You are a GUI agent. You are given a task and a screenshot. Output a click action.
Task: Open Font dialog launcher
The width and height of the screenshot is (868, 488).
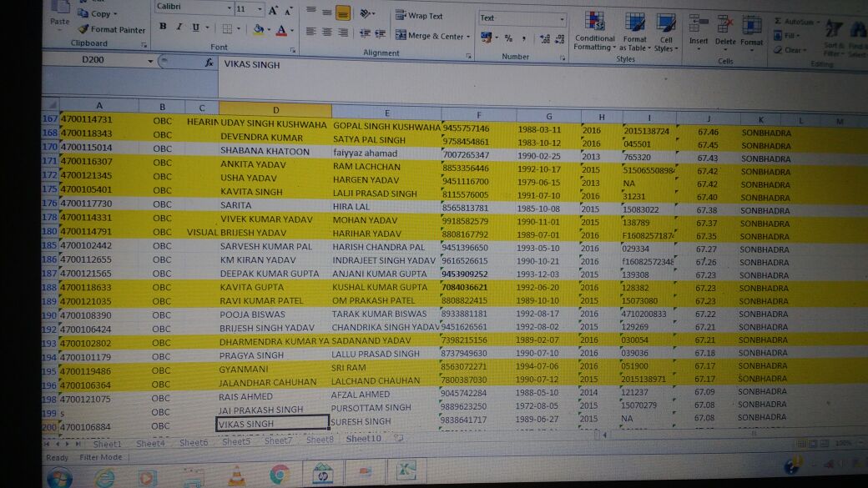[x=293, y=50]
